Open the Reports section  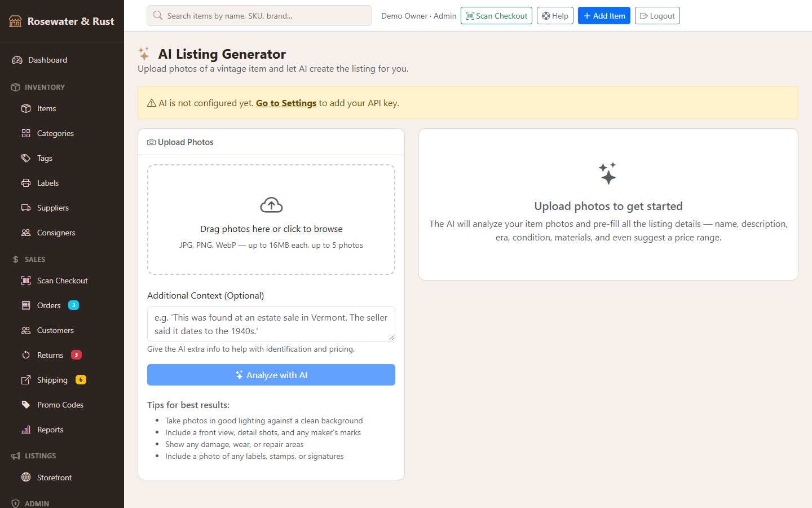tap(62, 430)
